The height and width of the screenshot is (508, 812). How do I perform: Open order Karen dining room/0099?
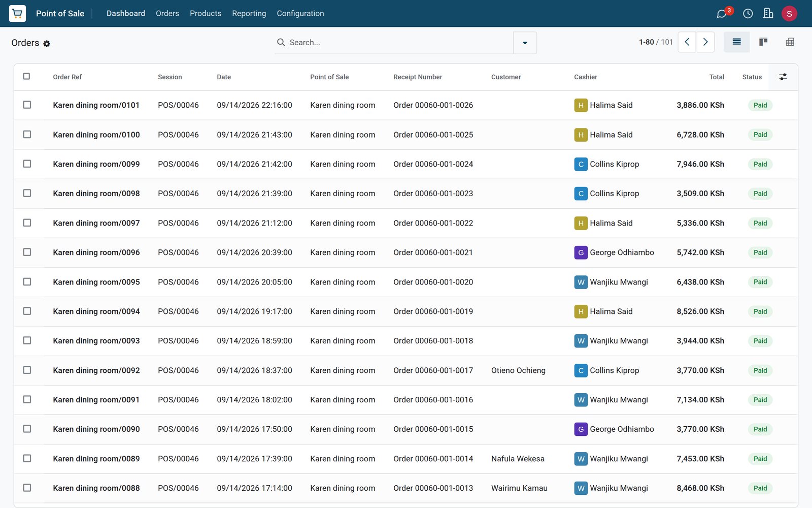coord(96,164)
